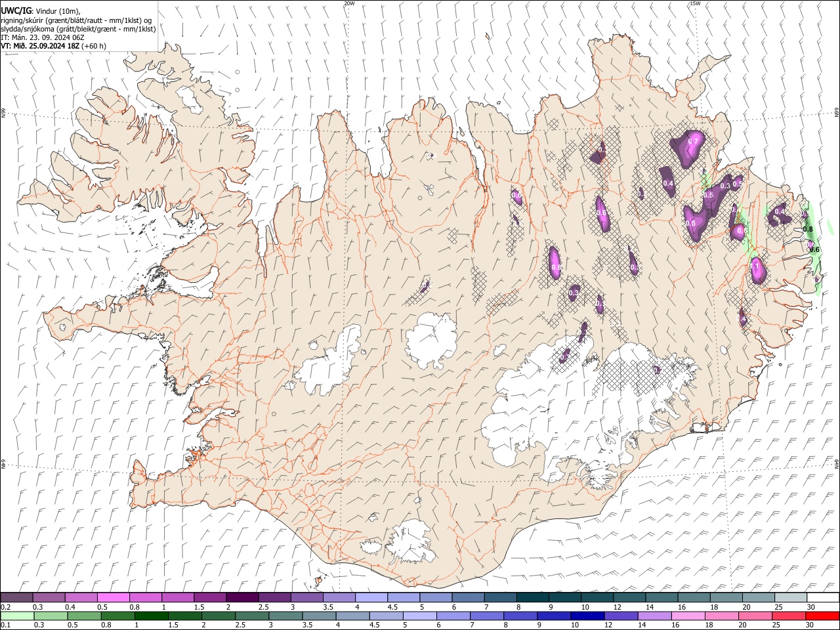The width and height of the screenshot is (840, 630).
Task: Pick bottom-row dark blue swatch between 10 and 12
Action: (587, 616)
